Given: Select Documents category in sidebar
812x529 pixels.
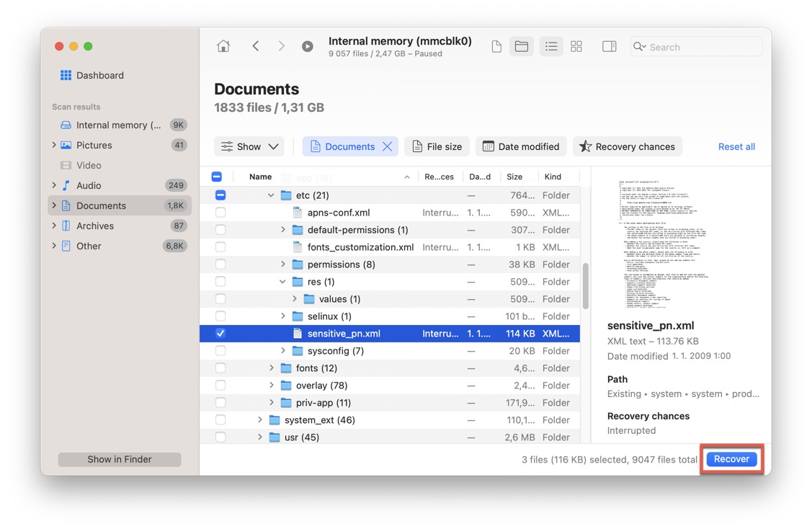Looking at the screenshot, I should 120,205.
